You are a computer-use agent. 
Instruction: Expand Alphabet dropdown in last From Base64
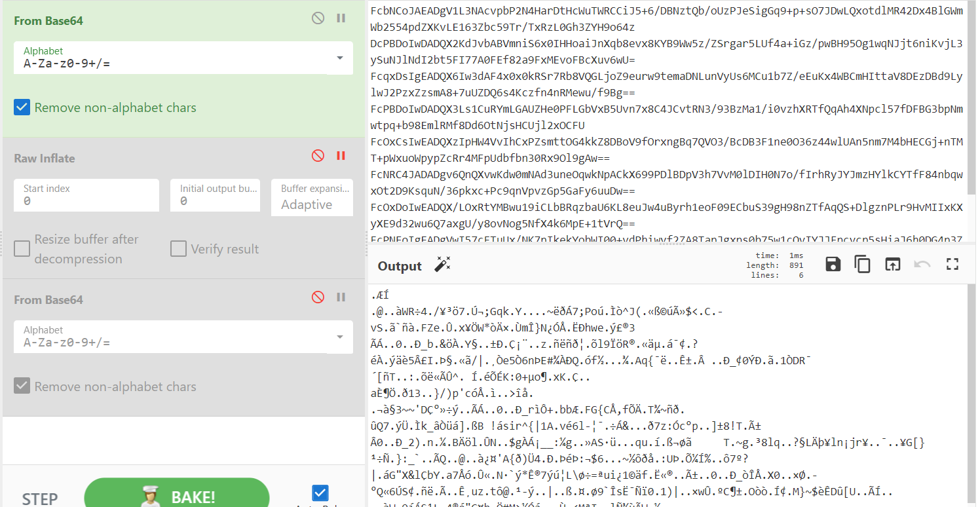[x=339, y=337]
